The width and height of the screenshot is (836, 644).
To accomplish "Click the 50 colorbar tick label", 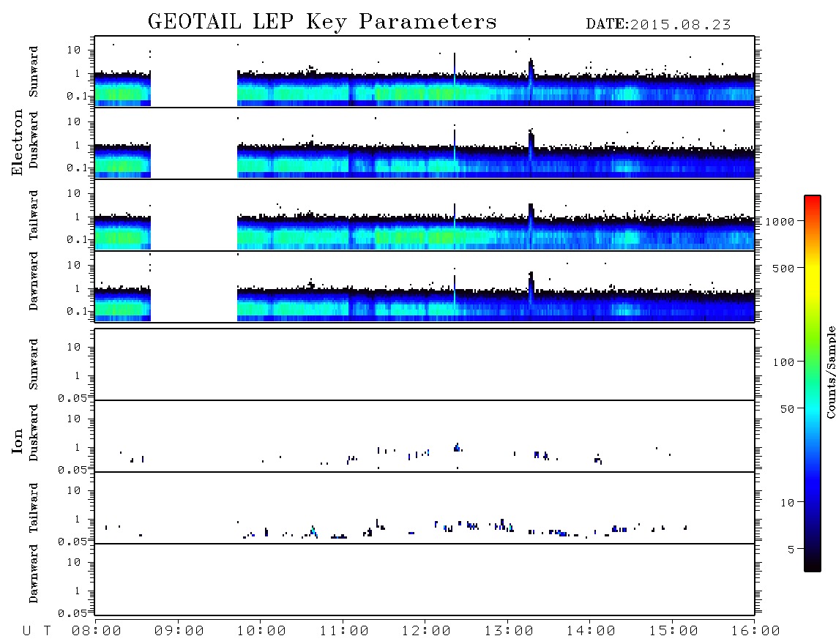I will pos(788,409).
